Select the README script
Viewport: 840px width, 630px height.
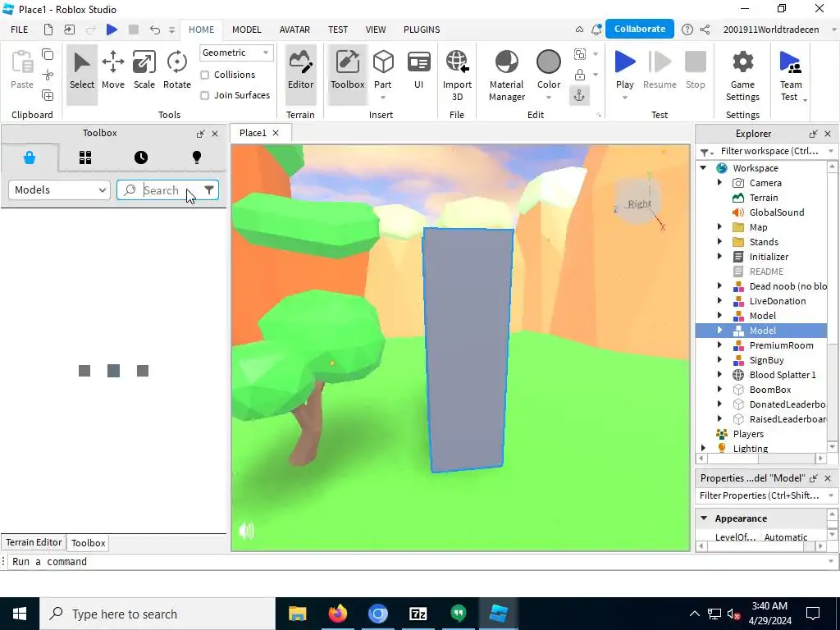tap(766, 272)
